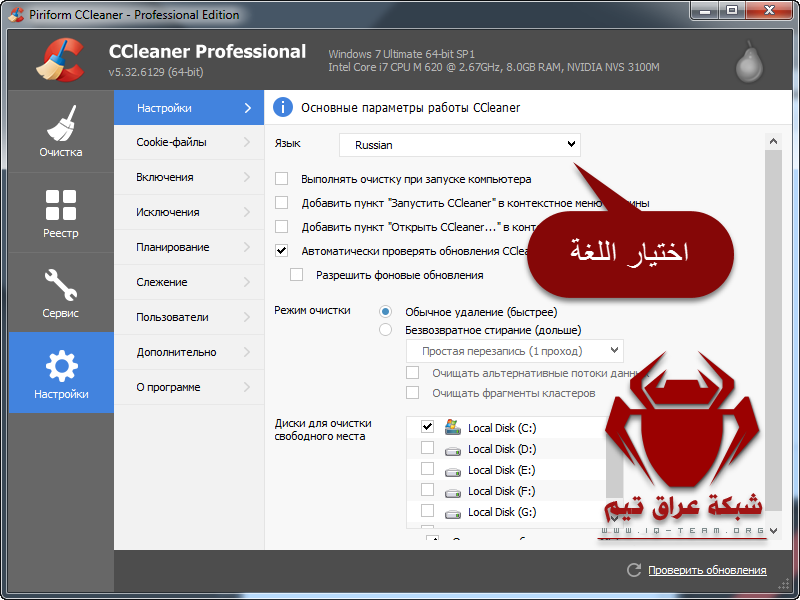This screenshot has height=600, width=800.
Task: Click the chevron on the Дополнительно row
Action: [247, 352]
